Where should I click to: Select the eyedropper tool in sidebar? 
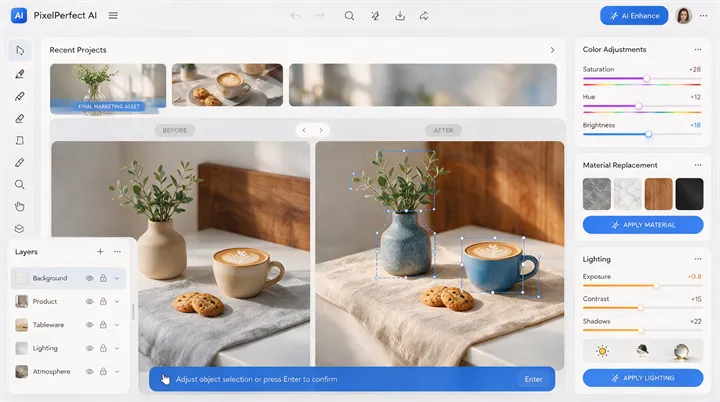[20, 163]
